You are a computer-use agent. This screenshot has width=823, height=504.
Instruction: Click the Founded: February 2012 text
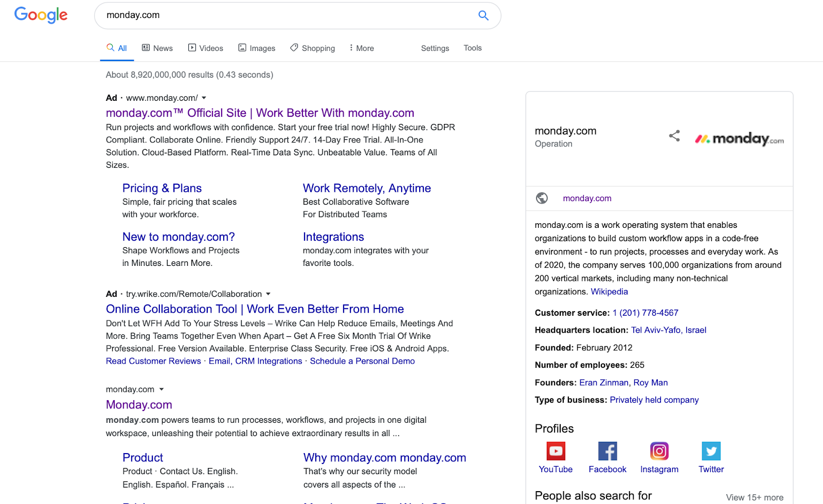[584, 348]
